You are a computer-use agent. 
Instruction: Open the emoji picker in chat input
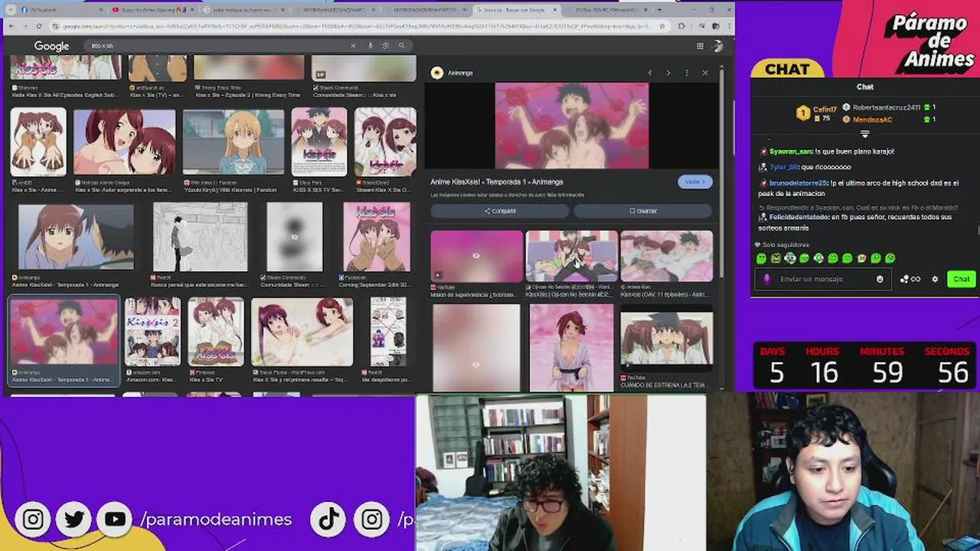pyautogui.click(x=880, y=279)
